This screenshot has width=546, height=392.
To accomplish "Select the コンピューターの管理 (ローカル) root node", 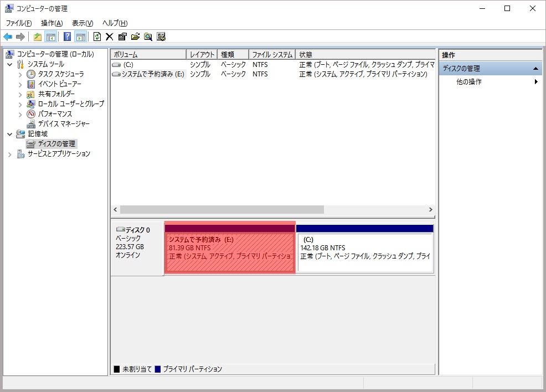I will tap(55, 54).
